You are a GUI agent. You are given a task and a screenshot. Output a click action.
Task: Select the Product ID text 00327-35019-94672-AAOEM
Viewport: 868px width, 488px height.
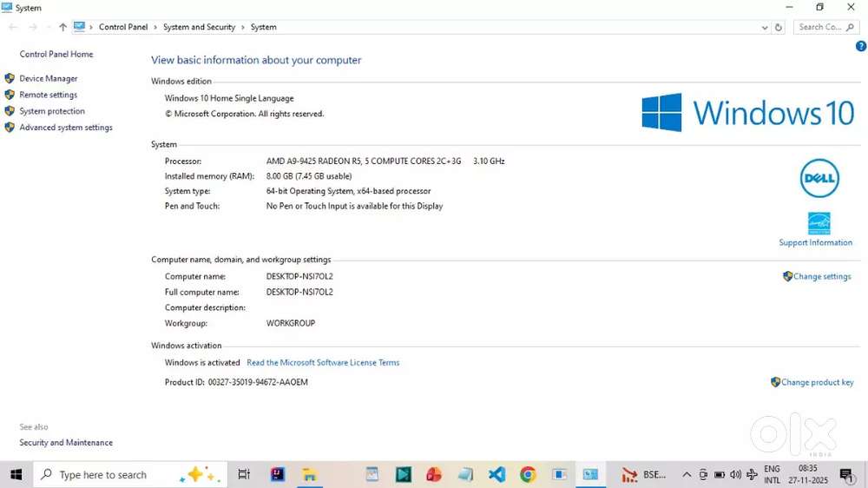(258, 382)
